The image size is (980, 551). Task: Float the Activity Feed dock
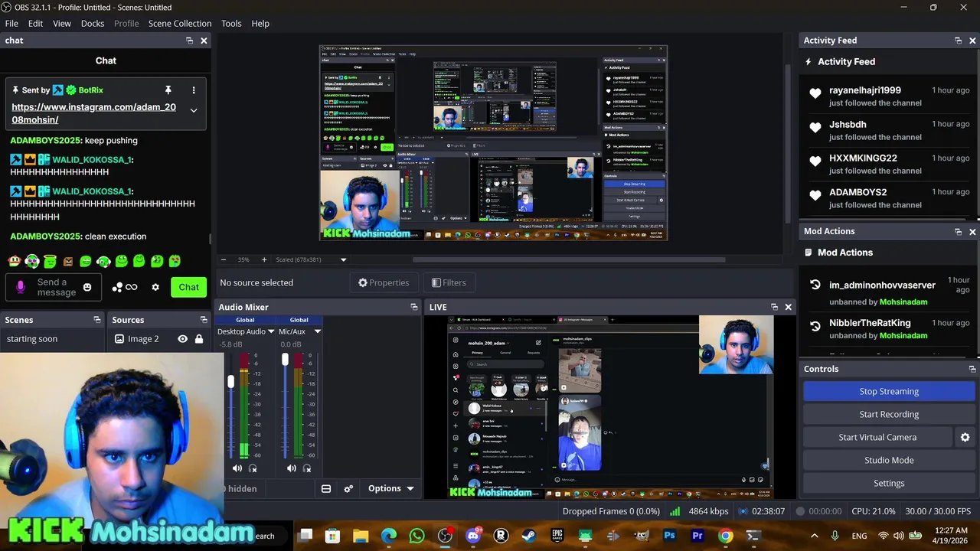pyautogui.click(x=958, y=41)
